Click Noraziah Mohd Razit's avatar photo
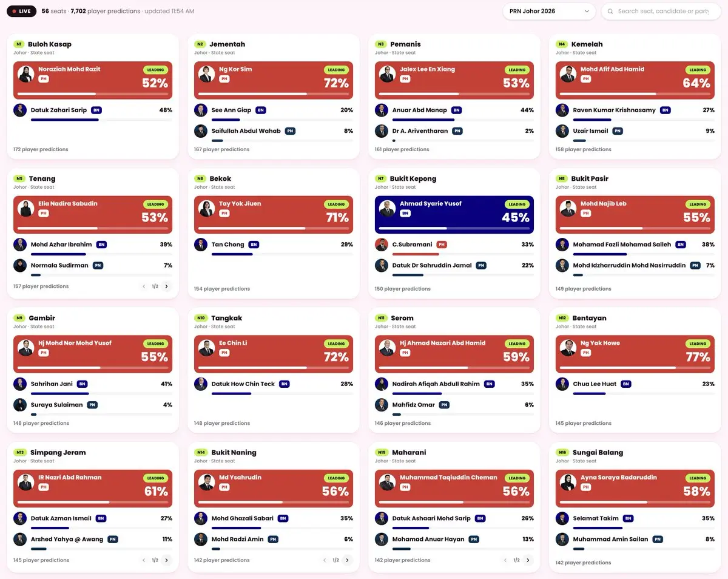The image size is (728, 579). pyautogui.click(x=26, y=74)
